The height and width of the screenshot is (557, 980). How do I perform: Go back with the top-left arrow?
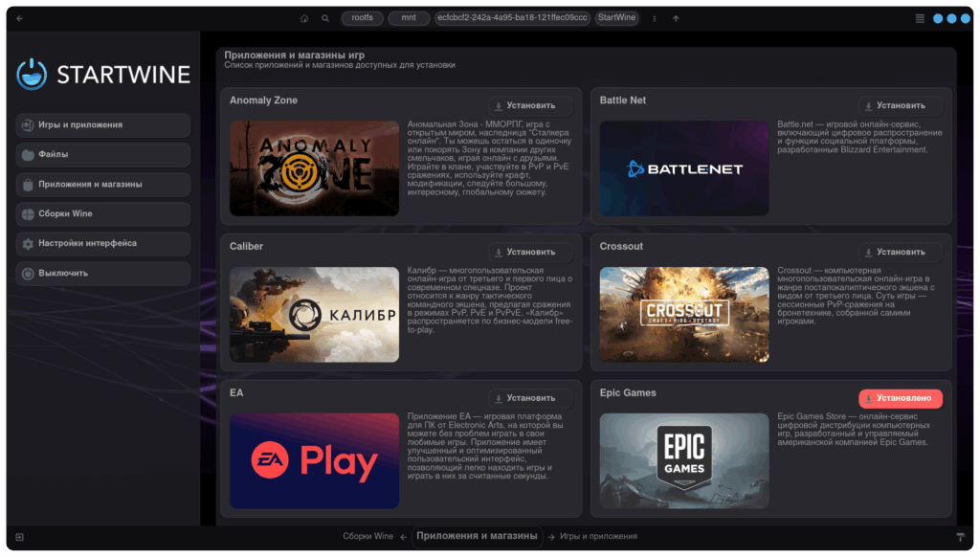click(20, 19)
